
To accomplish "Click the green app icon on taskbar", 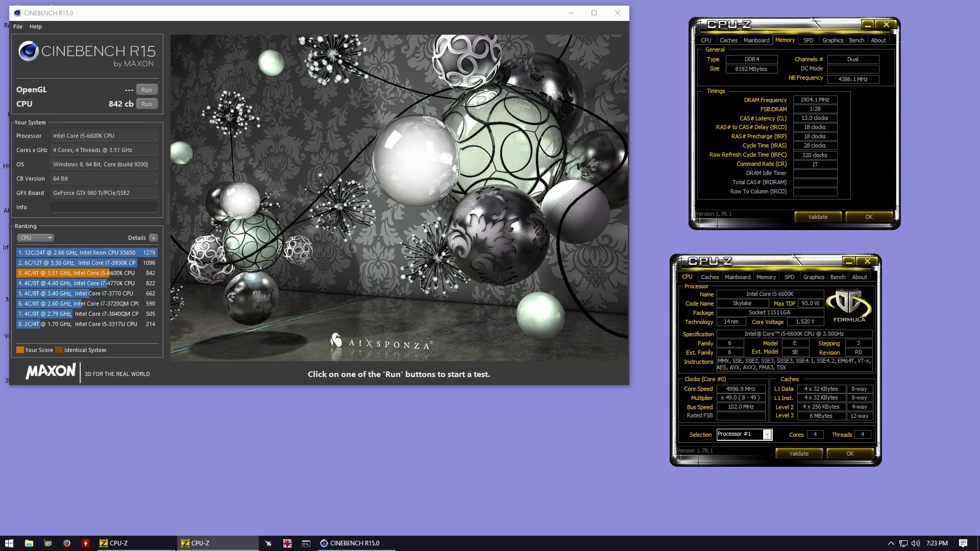I will point(48,543).
